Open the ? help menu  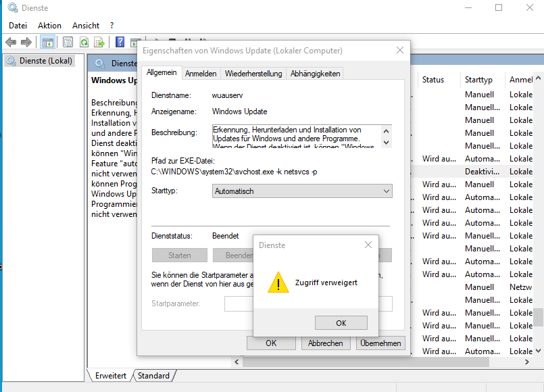[112, 25]
